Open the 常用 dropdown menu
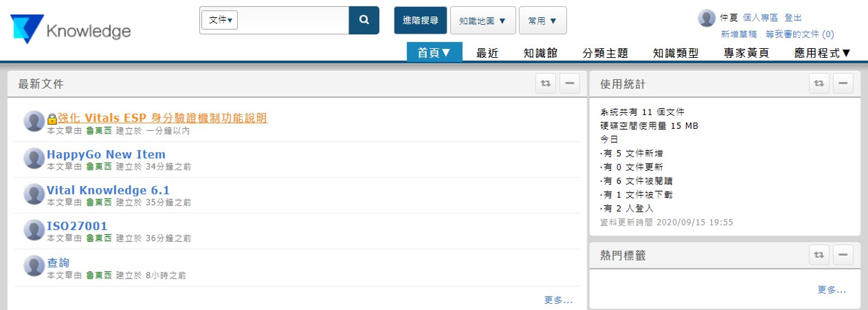Viewport: 868px width, 310px height. [542, 20]
